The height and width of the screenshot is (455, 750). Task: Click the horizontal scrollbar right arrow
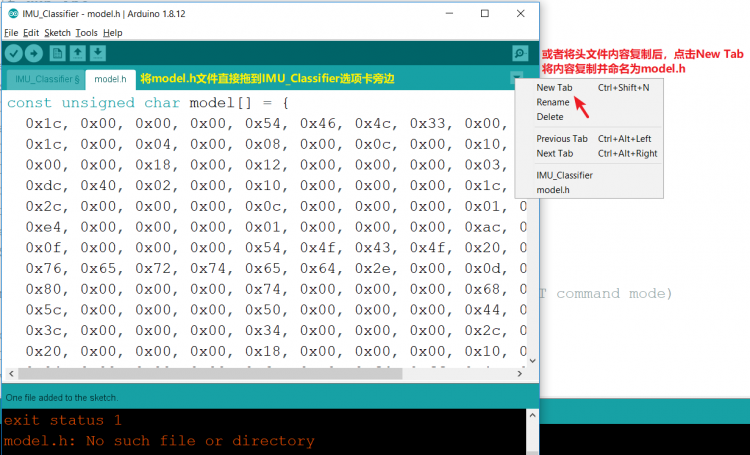(x=519, y=374)
